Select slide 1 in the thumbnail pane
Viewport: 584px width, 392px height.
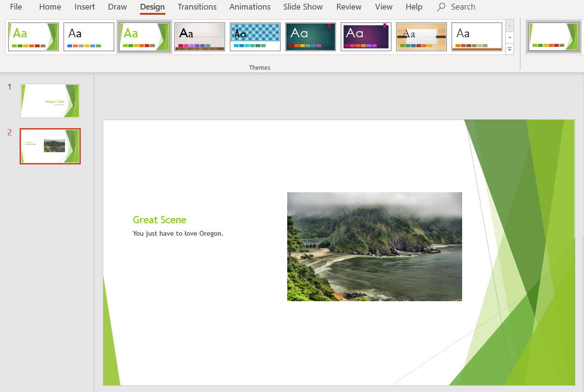pos(50,100)
